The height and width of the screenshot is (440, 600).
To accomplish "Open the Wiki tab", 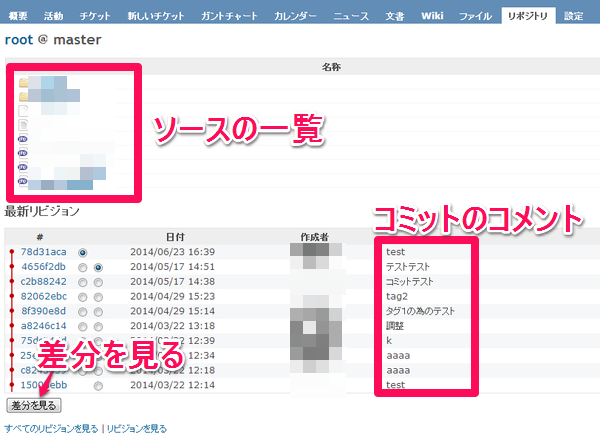I will coord(432,16).
